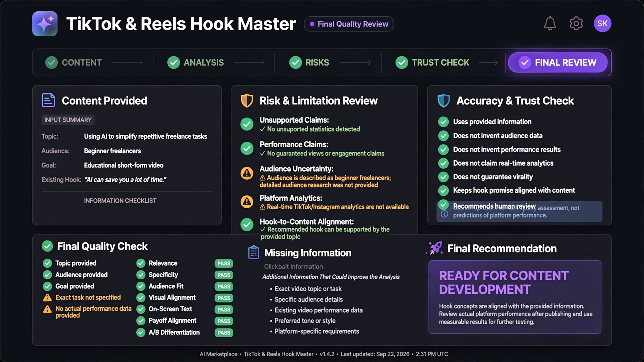Click the Hook-to-Content Alignment check icon
Viewport: 644px width, 362px height.
247,224
